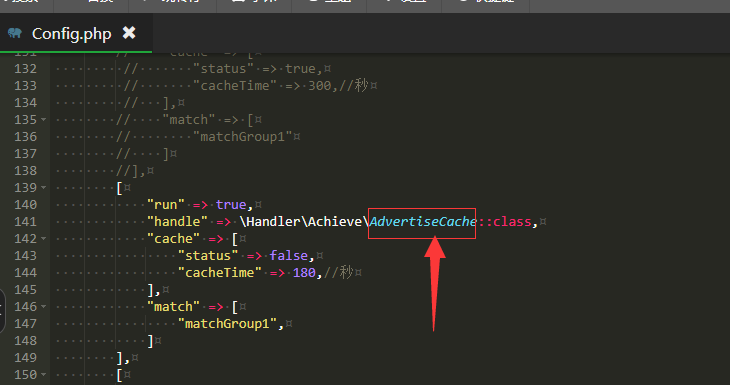Screen dimensions: 730x385
Task: Click the //], comment on line 138
Action: tap(131, 171)
